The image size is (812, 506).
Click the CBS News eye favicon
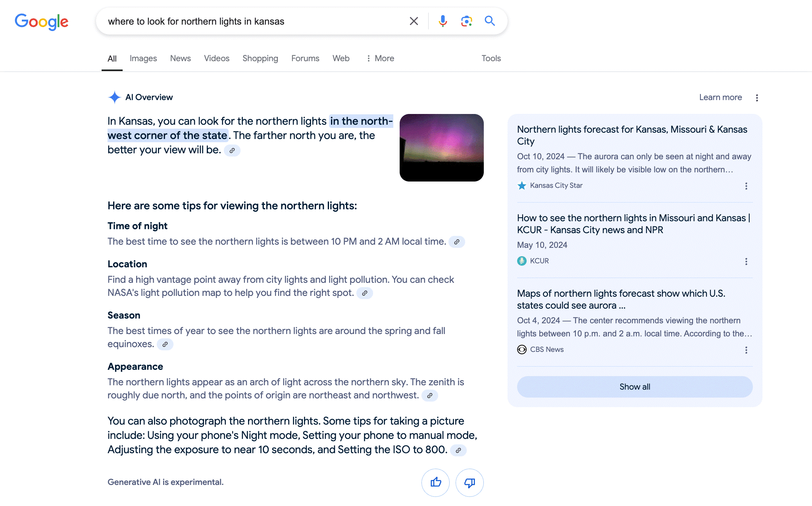[x=522, y=350]
